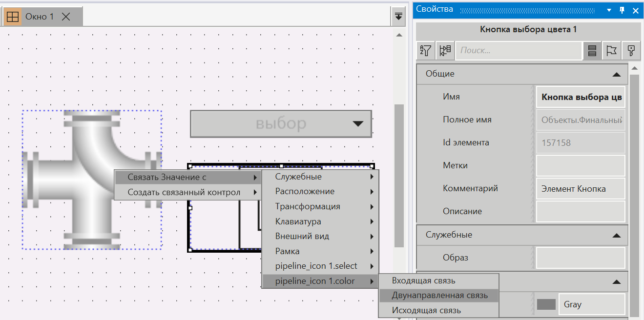
Task: Click the key icon in Properties toolbar
Action: (x=631, y=50)
